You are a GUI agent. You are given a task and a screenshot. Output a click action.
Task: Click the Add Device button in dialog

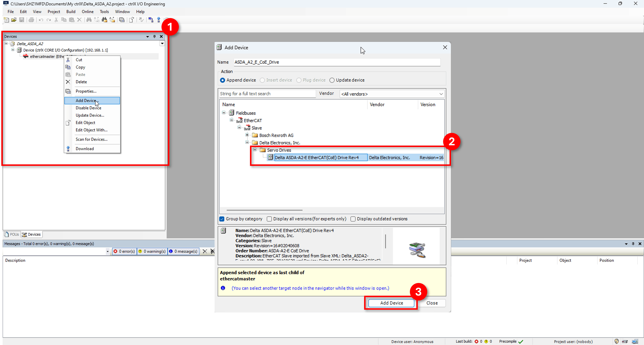(392, 303)
